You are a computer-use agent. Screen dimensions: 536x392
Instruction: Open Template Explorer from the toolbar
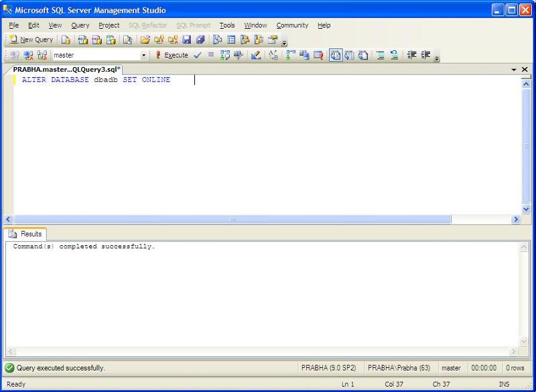259,40
